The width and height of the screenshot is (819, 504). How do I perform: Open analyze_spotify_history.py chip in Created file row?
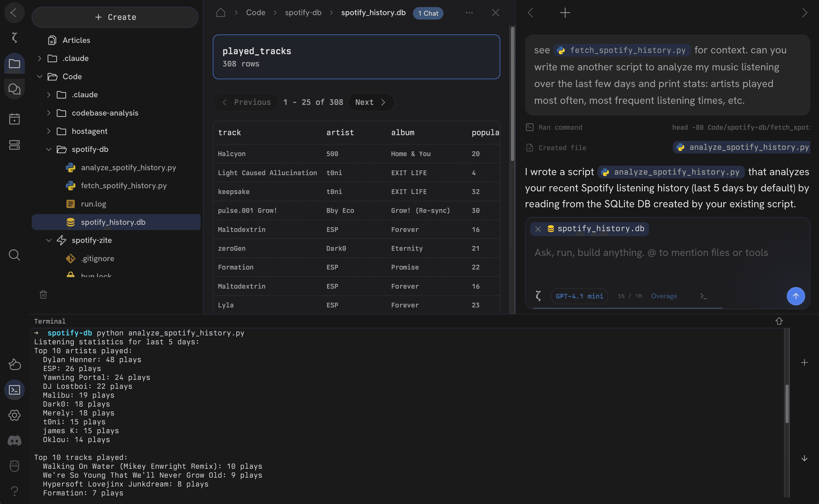(x=742, y=147)
